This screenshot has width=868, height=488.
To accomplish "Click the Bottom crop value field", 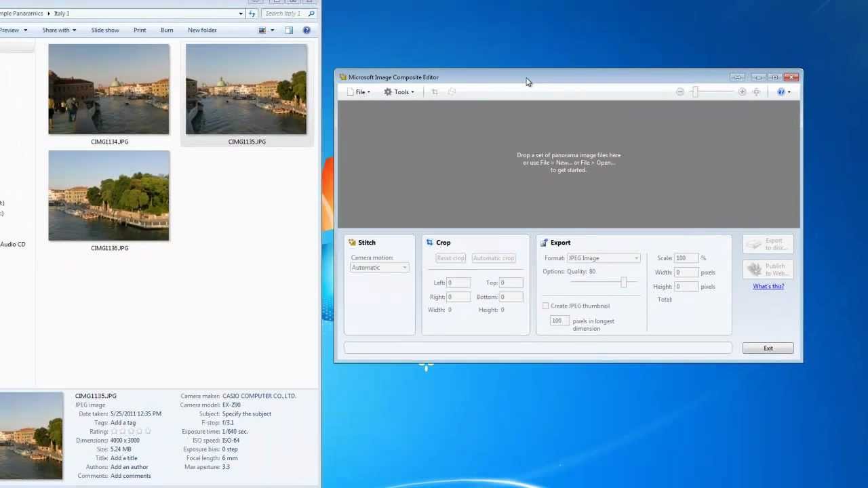I will click(511, 297).
